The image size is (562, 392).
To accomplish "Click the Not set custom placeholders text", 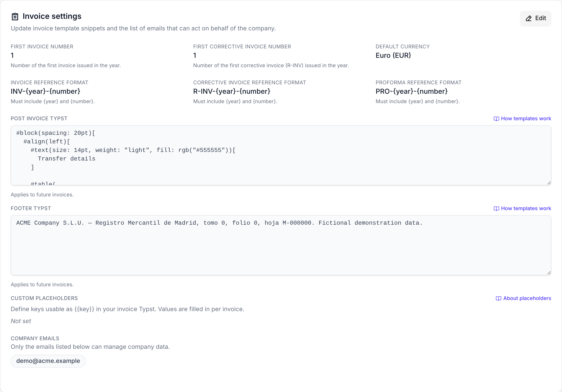I will click(21, 321).
